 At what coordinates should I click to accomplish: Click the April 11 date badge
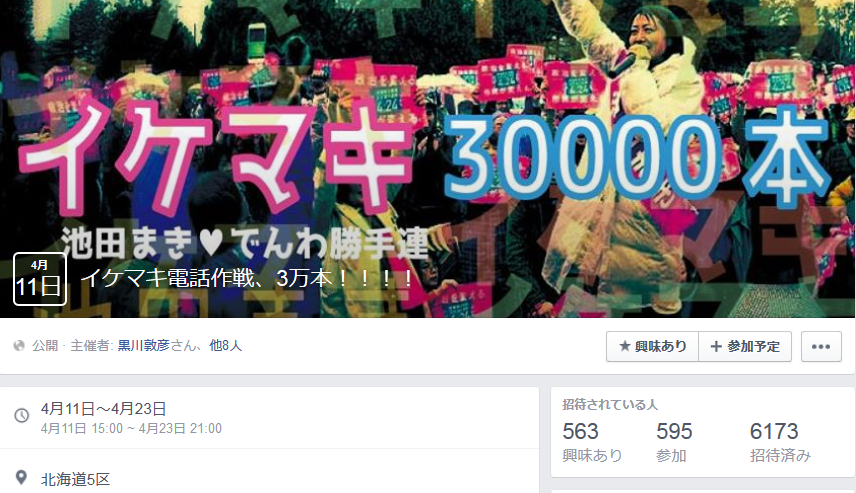click(40, 279)
